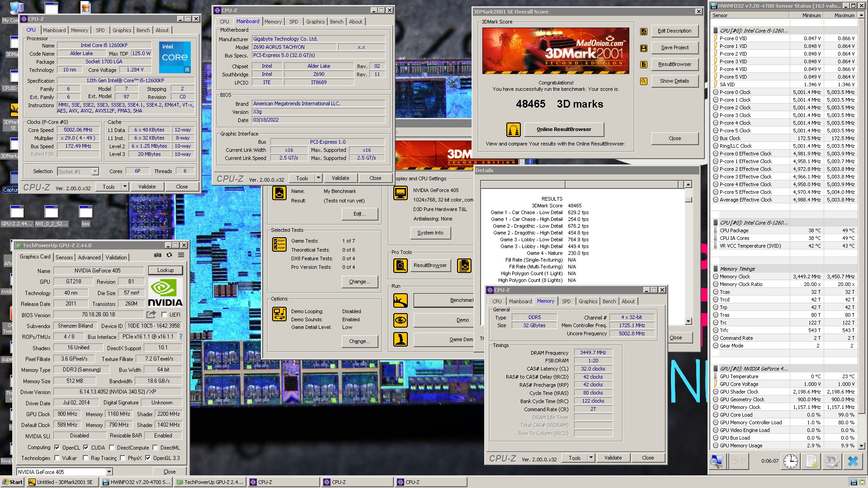This screenshot has height=488, width=868.
Task: Switch to the Advanced tab in GPU-Z
Action: (89, 258)
